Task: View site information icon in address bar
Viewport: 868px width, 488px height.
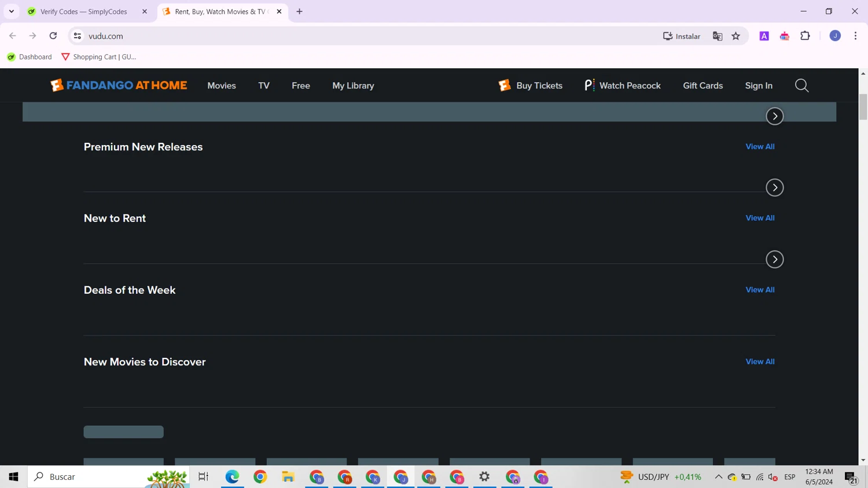Action: pyautogui.click(x=77, y=36)
